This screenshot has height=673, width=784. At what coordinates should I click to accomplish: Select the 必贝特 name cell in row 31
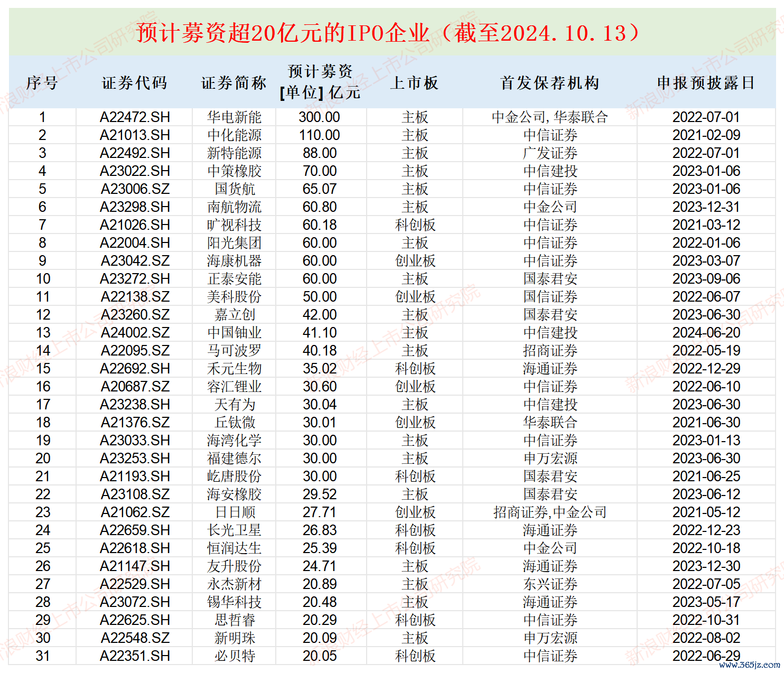tap(234, 656)
